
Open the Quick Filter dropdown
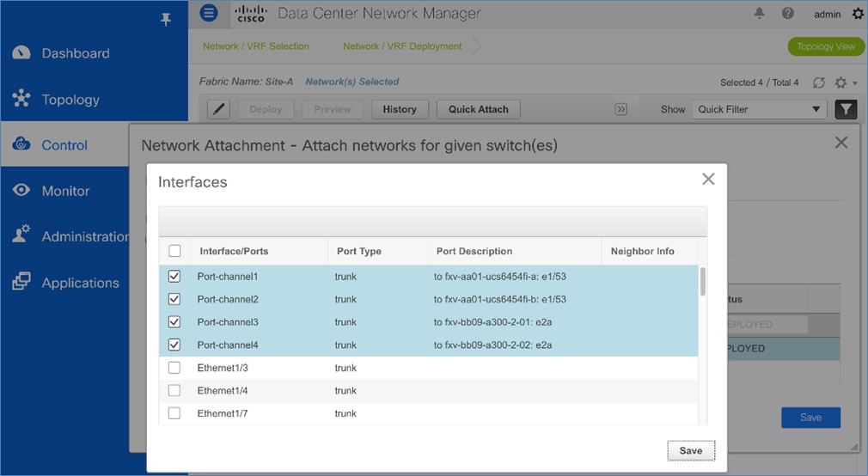click(x=759, y=109)
